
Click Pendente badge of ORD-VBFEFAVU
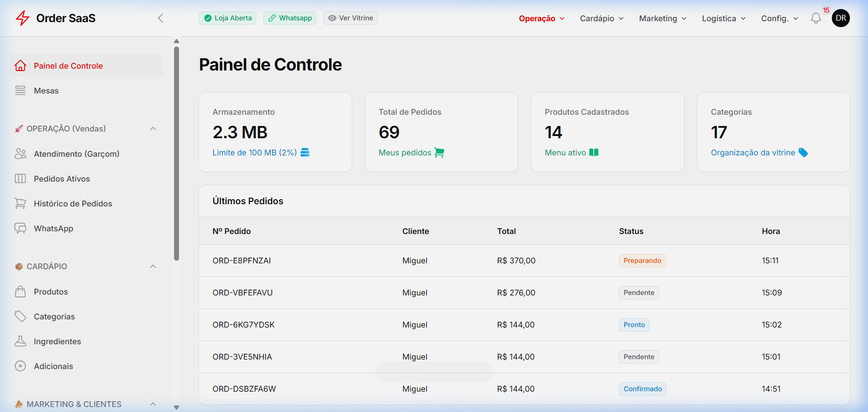click(x=639, y=293)
